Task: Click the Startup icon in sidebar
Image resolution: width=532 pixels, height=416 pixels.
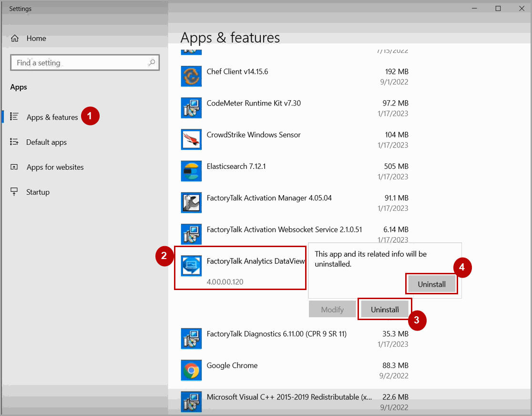Action: pyautogui.click(x=14, y=192)
